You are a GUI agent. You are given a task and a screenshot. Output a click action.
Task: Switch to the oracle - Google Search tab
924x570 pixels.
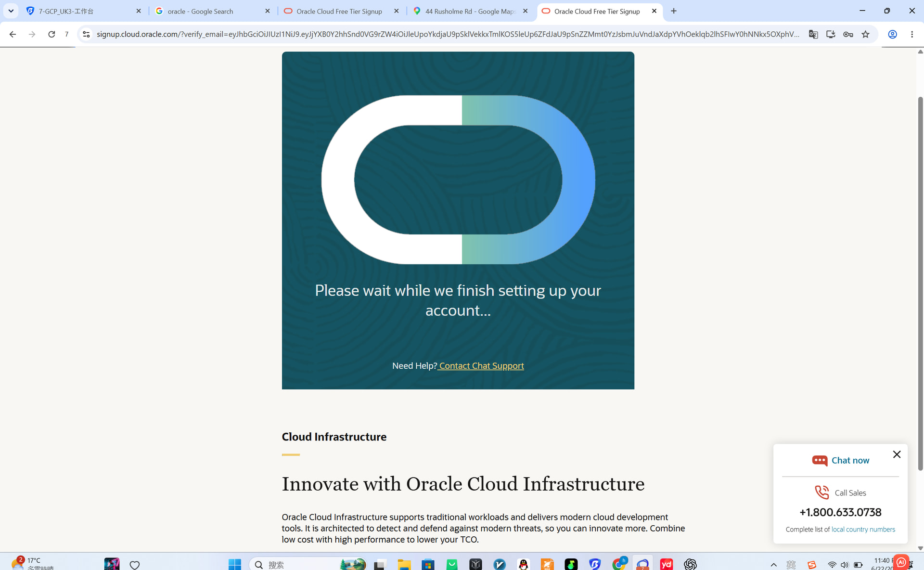213,11
